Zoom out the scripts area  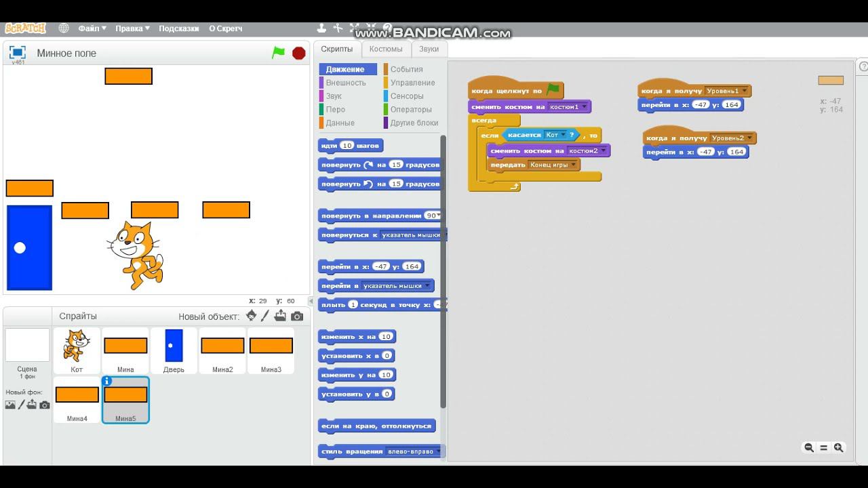click(x=809, y=447)
